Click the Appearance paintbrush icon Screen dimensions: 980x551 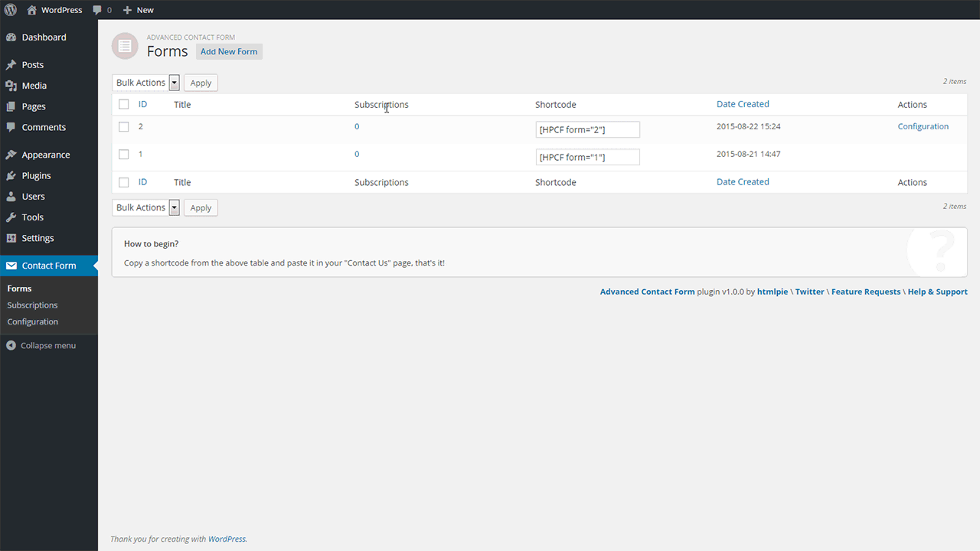11,155
